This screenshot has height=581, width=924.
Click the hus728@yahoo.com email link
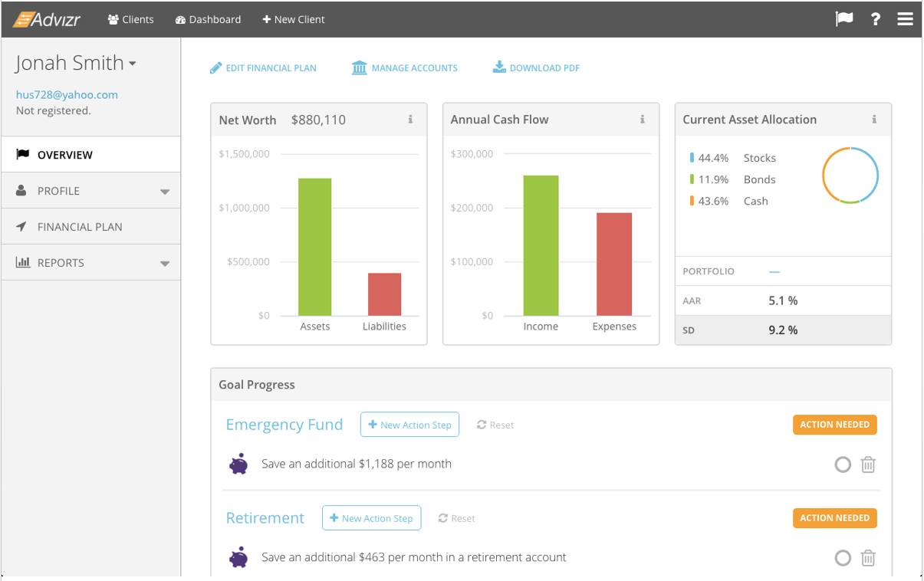point(67,94)
